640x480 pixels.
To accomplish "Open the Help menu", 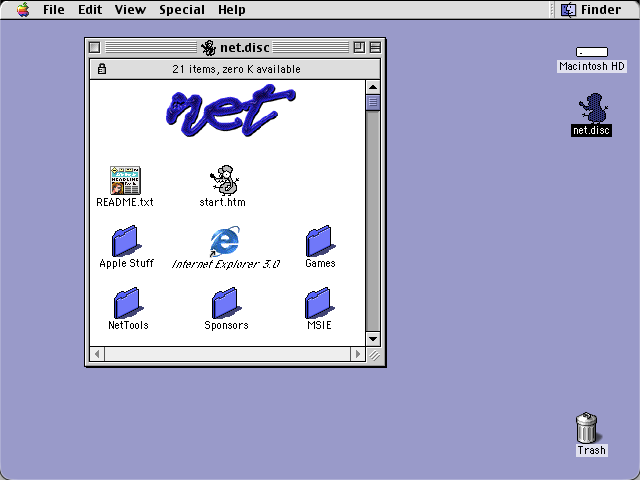I will [231, 9].
